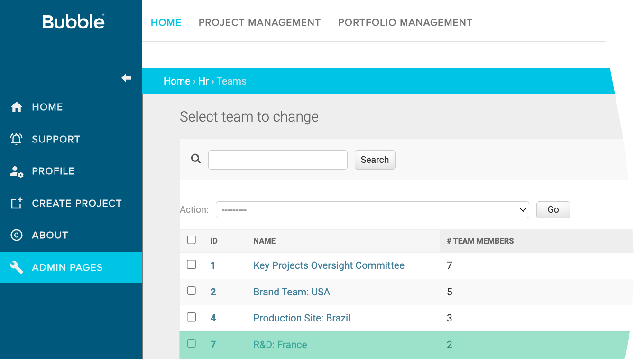The width and height of the screenshot is (644, 359).
Task: Click the search magnifier icon
Action: pyautogui.click(x=195, y=159)
